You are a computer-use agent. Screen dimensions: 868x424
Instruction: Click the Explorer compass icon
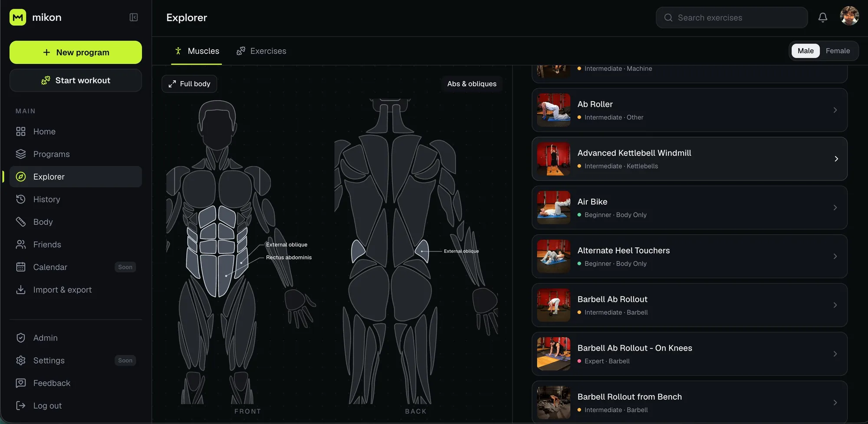tap(21, 176)
